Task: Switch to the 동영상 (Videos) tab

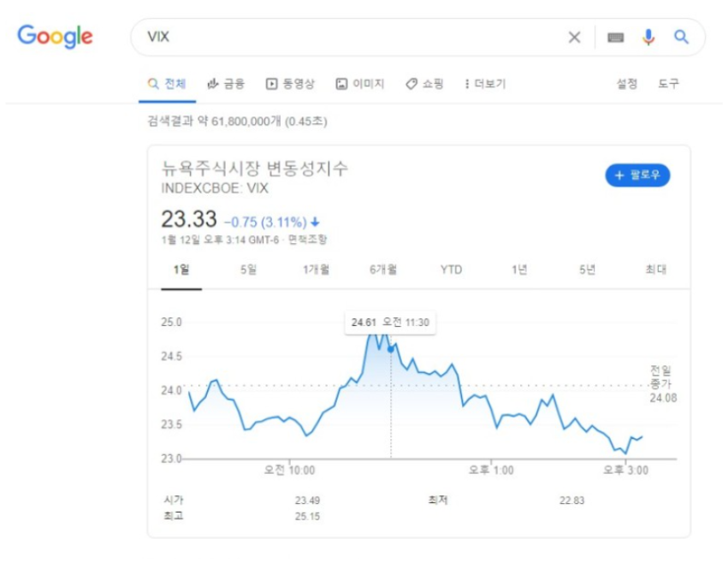Action: click(290, 84)
